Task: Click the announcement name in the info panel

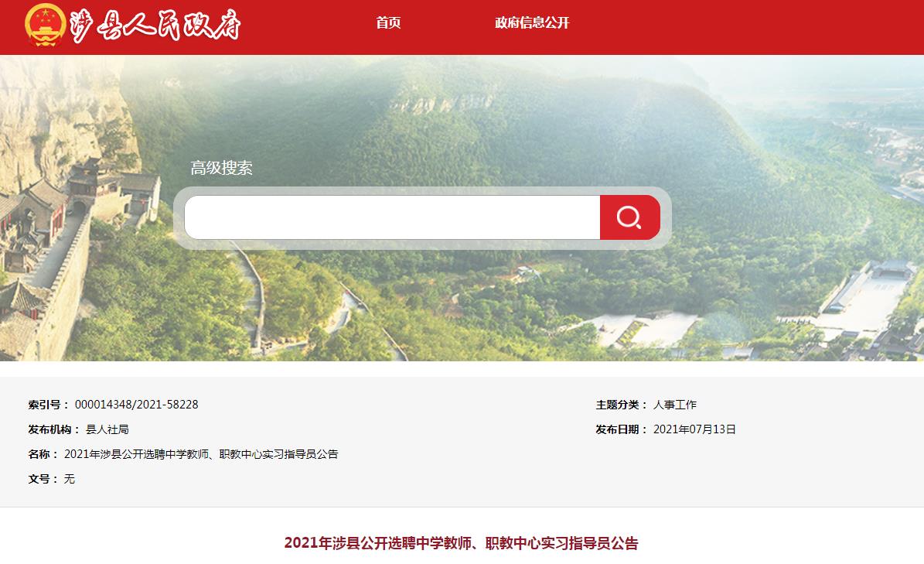Action: coord(201,454)
